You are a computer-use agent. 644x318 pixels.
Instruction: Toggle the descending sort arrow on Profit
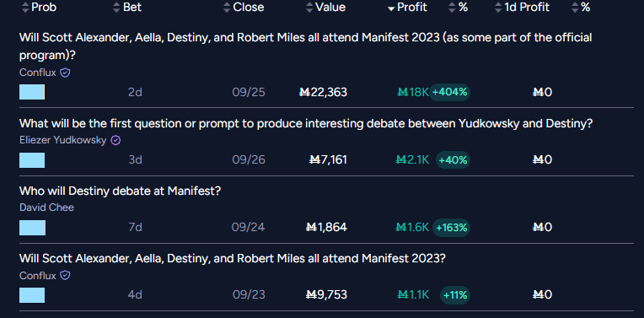pos(391,8)
